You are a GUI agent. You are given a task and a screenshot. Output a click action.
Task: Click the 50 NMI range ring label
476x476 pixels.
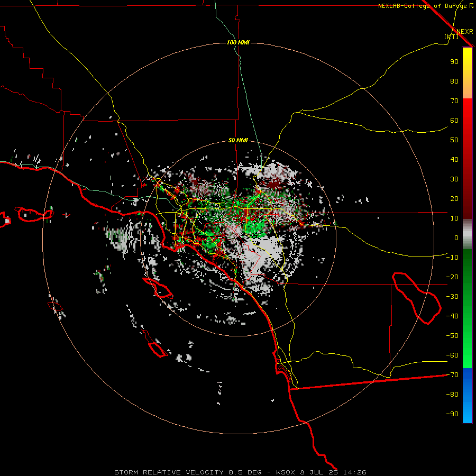(x=238, y=140)
